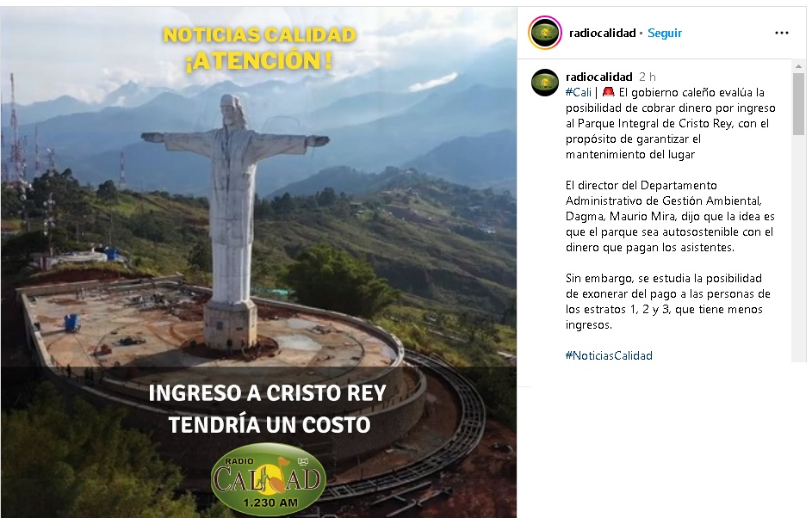Open the bold radiocalidad username in the caption
Screen dimensions: 812x518
pos(599,77)
